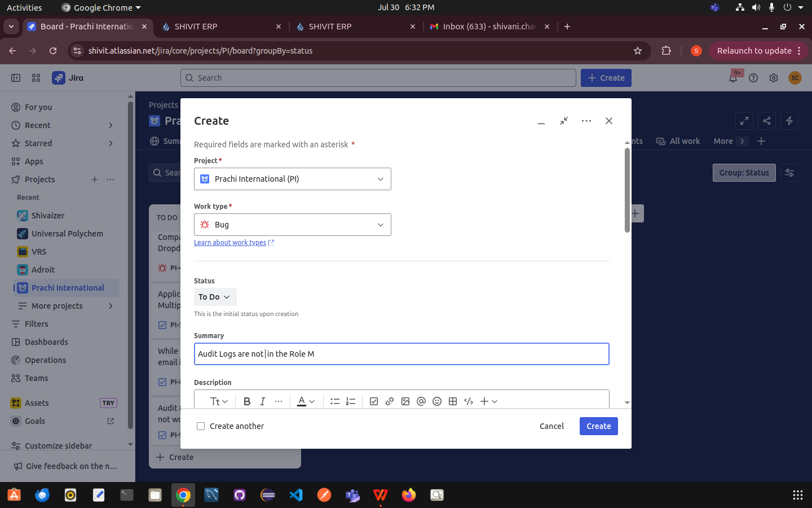Click the action item checkbox icon in the toolbar

tap(374, 401)
